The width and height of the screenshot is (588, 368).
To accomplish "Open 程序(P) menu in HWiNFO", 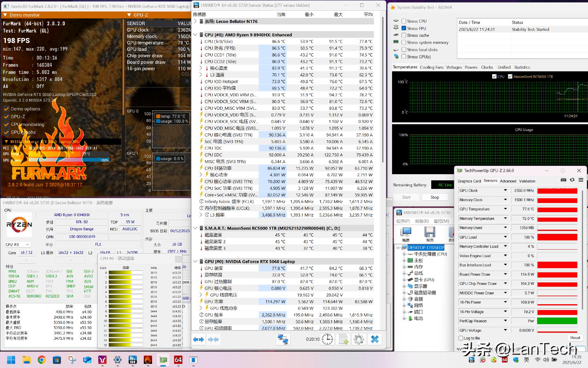I will (403, 221).
